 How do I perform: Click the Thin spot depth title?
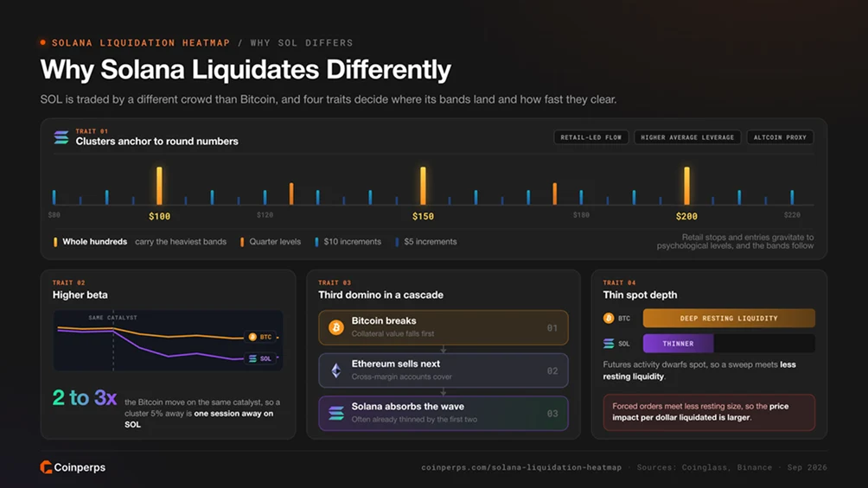click(640, 295)
